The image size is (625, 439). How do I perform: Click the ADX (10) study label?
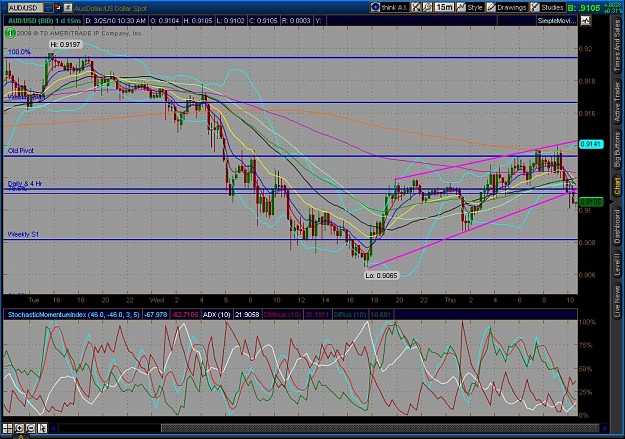(x=216, y=315)
